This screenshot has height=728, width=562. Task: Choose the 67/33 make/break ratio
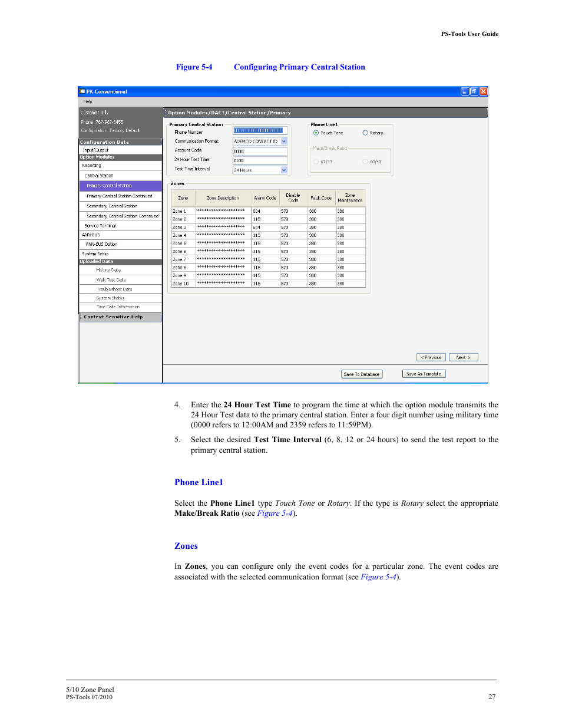[x=316, y=162]
